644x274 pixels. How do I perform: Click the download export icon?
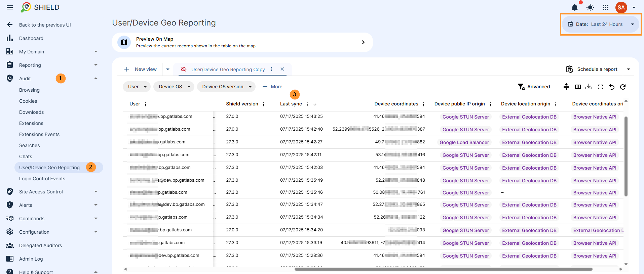[589, 87]
